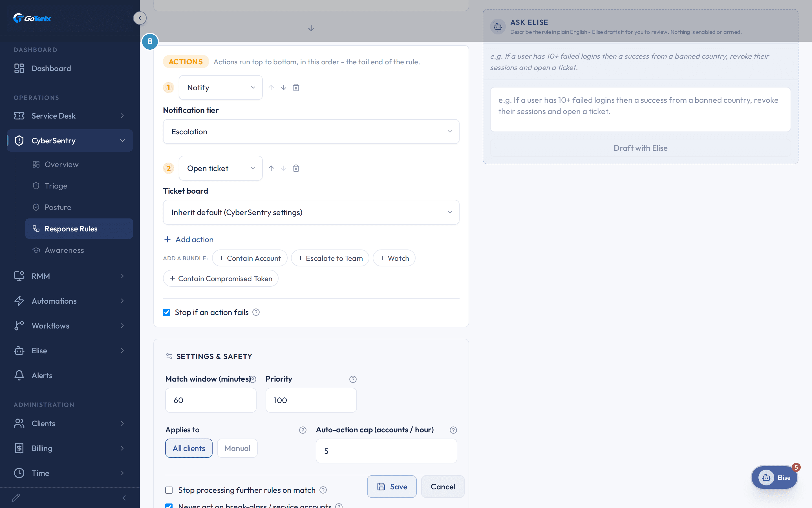Expand the Service Desk menu
The height and width of the screenshot is (508, 812).
tap(70, 116)
